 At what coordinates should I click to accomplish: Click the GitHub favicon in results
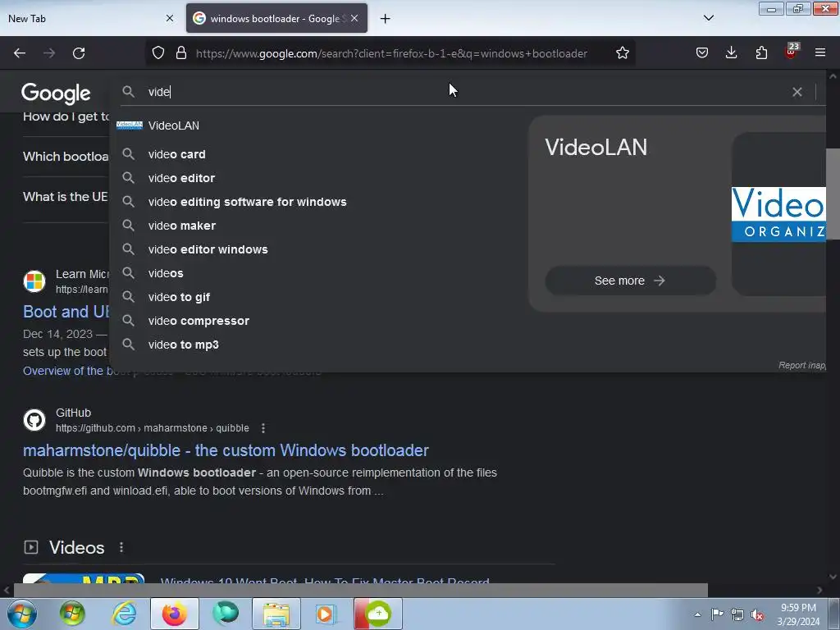pyautogui.click(x=34, y=420)
